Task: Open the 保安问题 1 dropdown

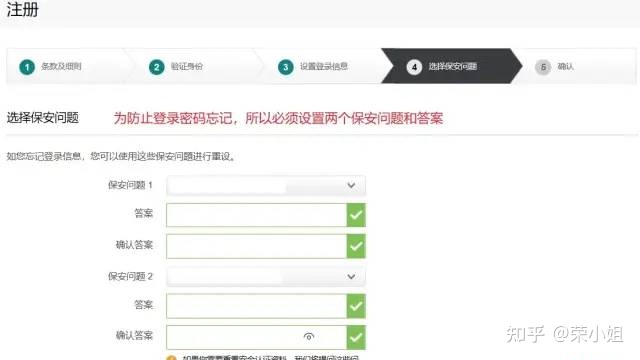Action: 266,186
